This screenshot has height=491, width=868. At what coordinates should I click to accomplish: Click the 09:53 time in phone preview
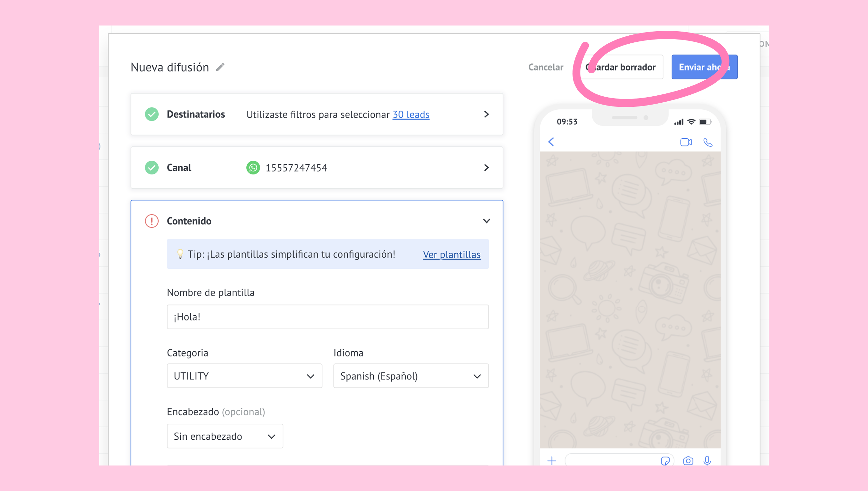567,122
